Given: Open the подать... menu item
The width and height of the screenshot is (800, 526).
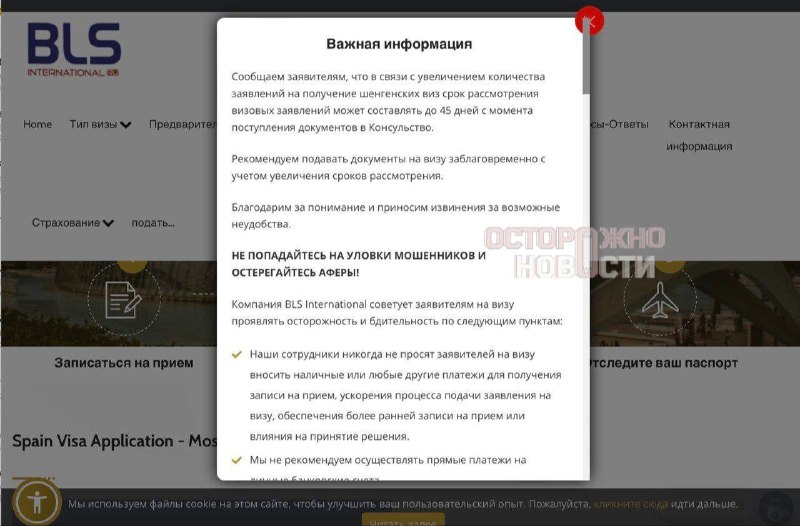Looking at the screenshot, I should pyautogui.click(x=153, y=223).
